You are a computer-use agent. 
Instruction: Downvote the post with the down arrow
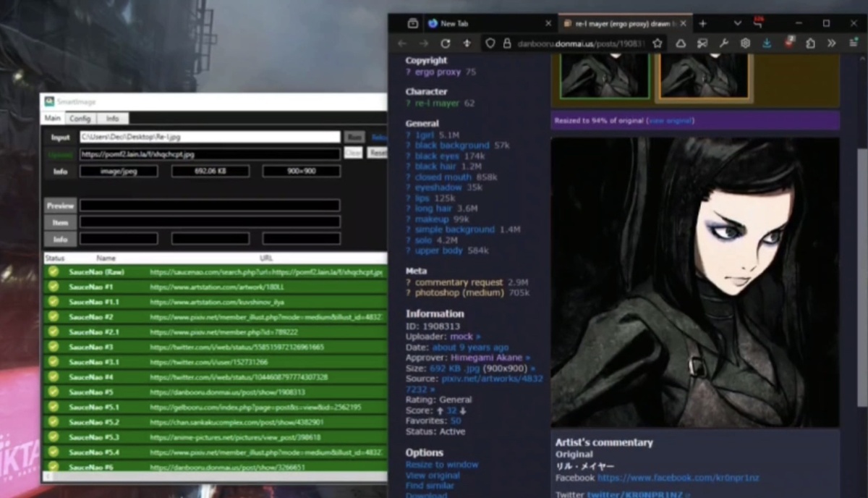click(x=463, y=410)
